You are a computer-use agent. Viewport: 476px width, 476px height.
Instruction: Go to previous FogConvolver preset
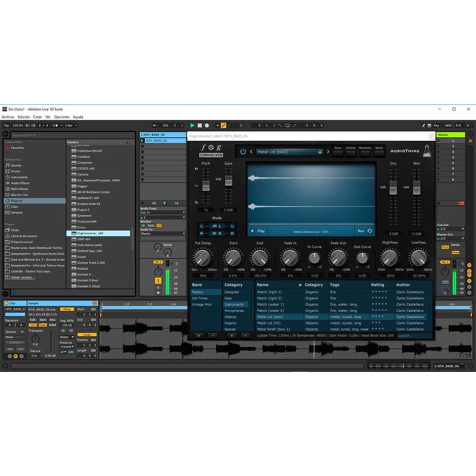(x=251, y=152)
